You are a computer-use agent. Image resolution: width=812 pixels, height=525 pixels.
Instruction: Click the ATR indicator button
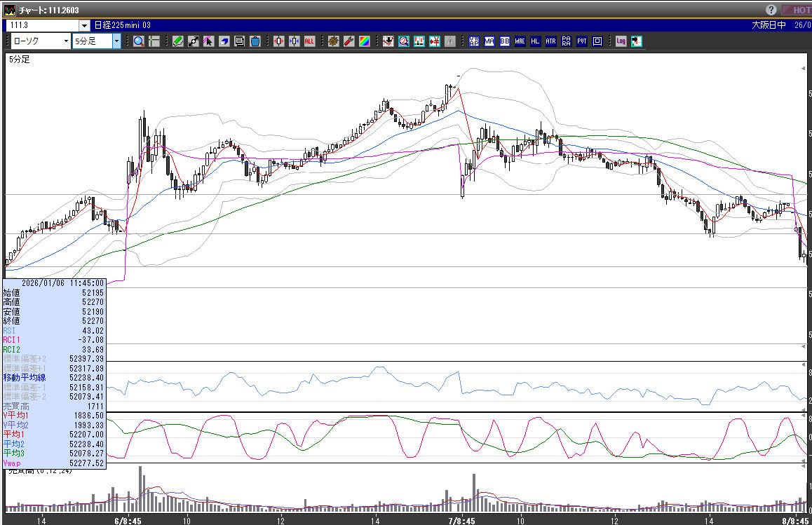pyautogui.click(x=550, y=41)
